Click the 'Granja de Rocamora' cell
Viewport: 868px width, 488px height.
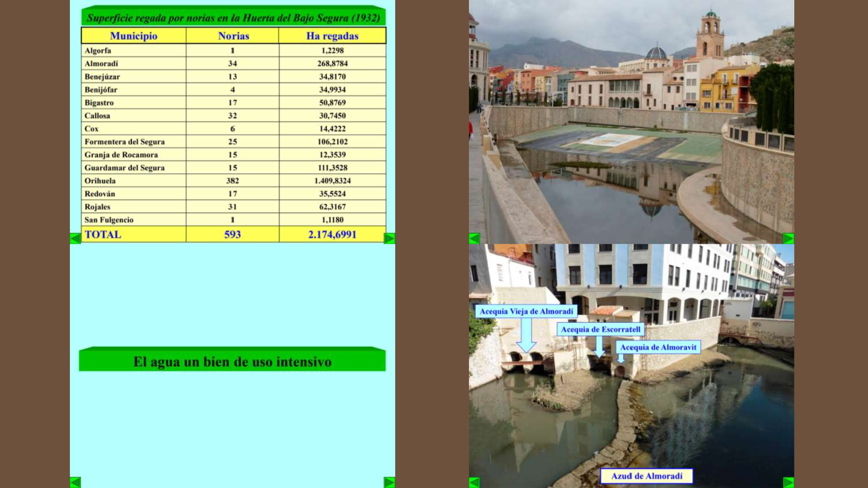[x=133, y=155]
